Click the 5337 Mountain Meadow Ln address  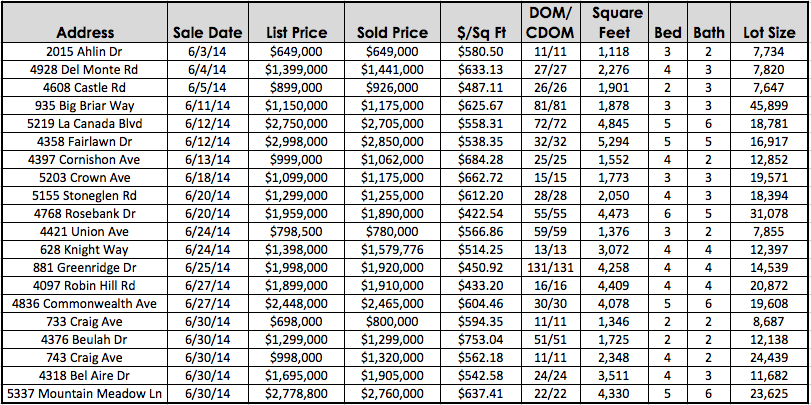tap(85, 394)
